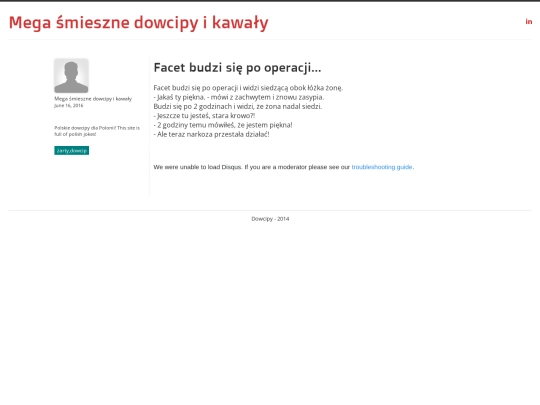
Task: Open the Mega śmieszne dowcipy i kawały site title
Action: click(138, 23)
